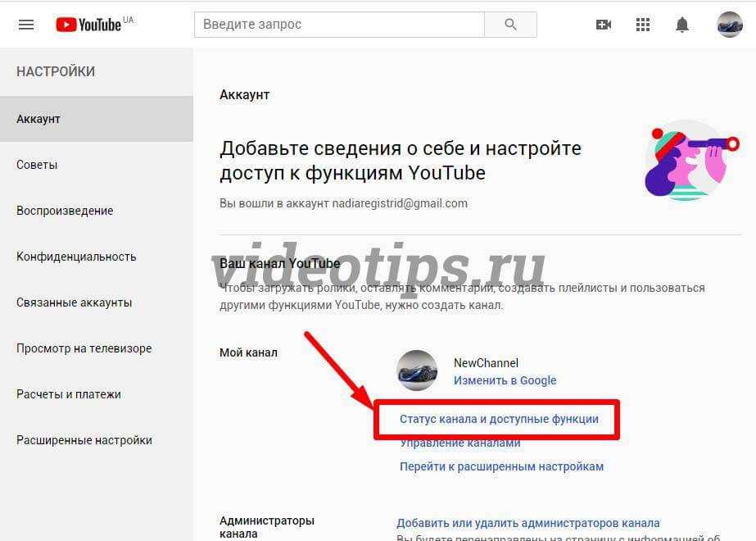The width and height of the screenshot is (756, 541).
Task: Open the notifications bell
Action: pos(681,24)
